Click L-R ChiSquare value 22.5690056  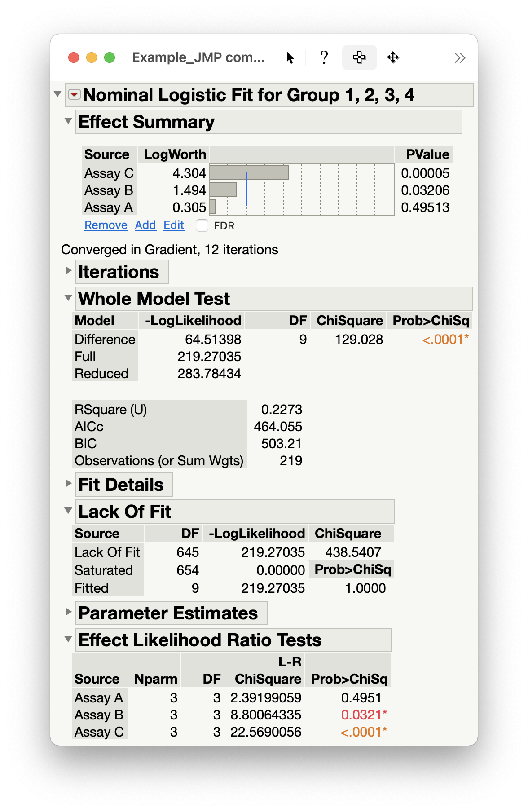point(266,732)
